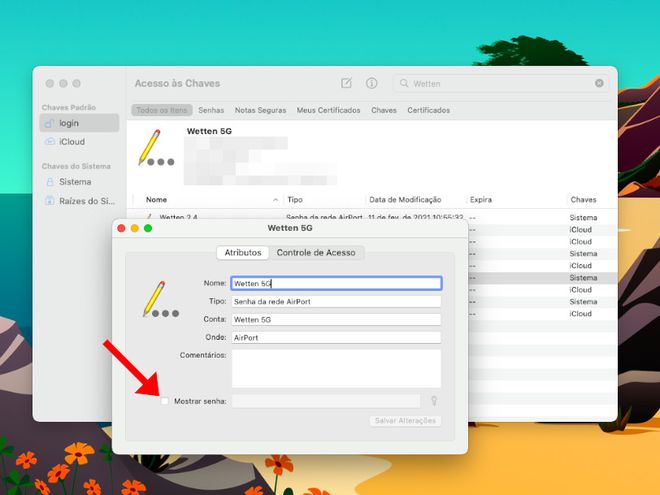Screen dimensions: 660x495
Task: Click the Sistema lock icon in the sidebar
Action: [x=50, y=182]
